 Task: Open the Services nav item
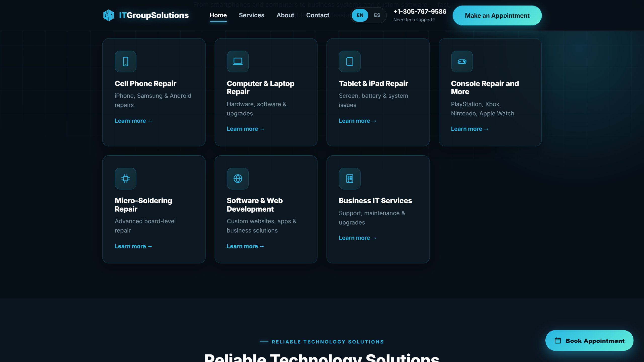pyautogui.click(x=252, y=15)
